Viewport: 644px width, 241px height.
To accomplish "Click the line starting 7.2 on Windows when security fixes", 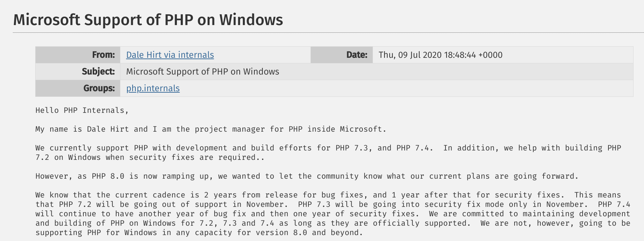I will point(150,157).
